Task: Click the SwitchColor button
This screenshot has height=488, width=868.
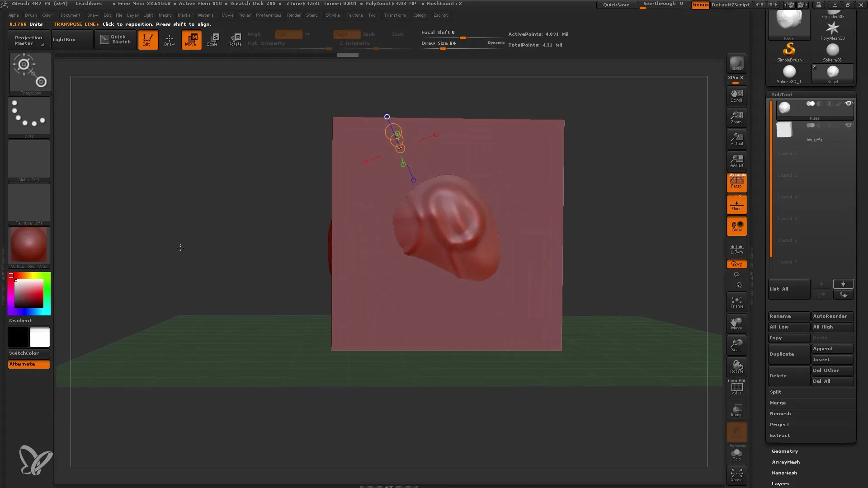Action: tap(29, 353)
